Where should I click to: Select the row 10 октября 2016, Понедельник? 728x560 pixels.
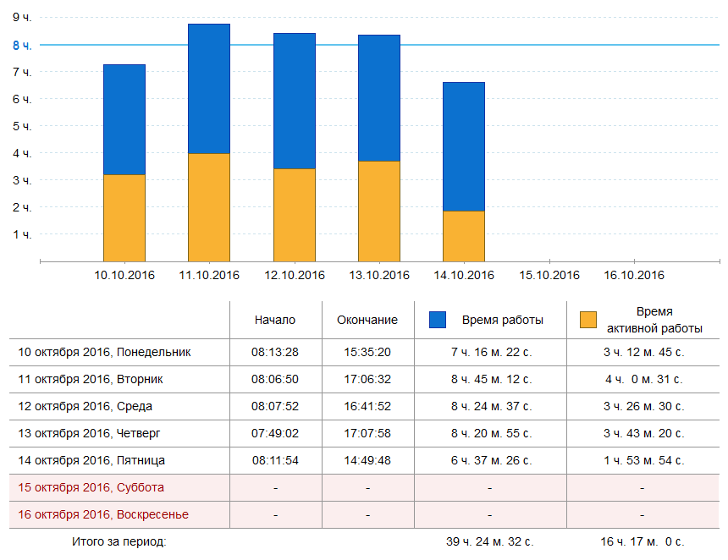(x=105, y=352)
